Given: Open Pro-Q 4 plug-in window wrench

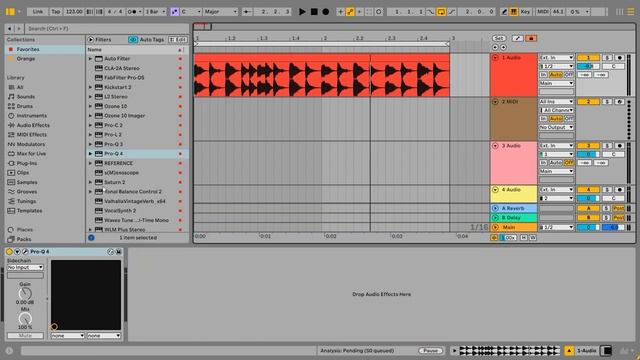Looking at the screenshot, I should point(25,252).
